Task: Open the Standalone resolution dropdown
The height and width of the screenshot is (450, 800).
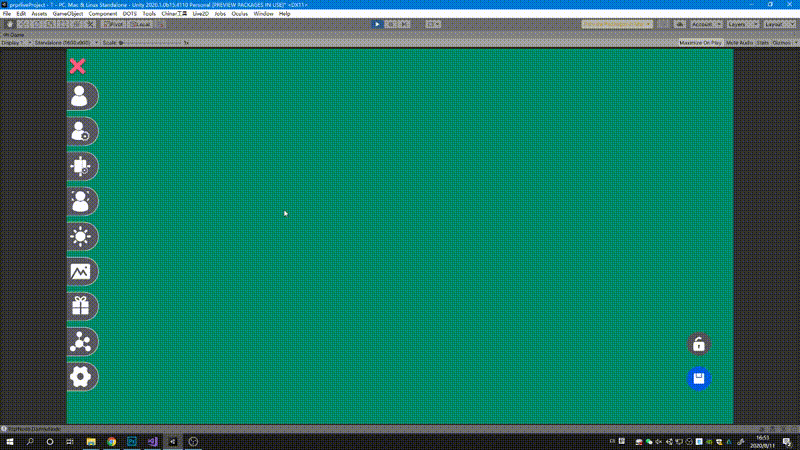Action: coord(66,43)
